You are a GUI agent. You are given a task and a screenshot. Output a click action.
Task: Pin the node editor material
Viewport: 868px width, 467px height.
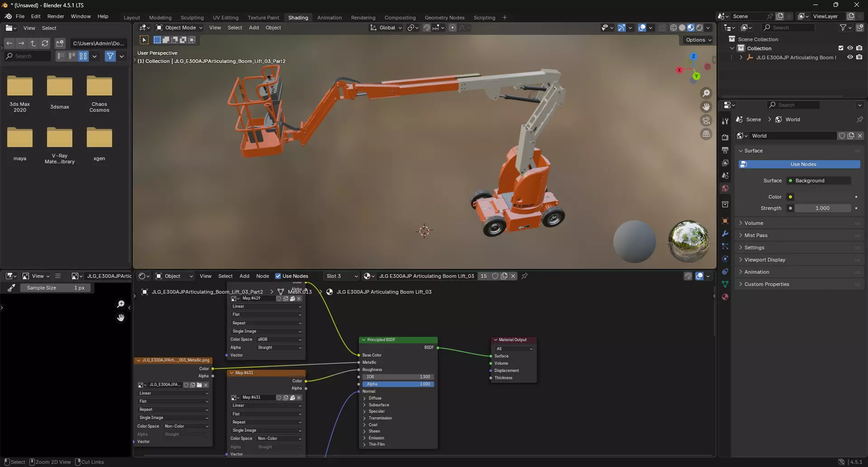tap(524, 276)
